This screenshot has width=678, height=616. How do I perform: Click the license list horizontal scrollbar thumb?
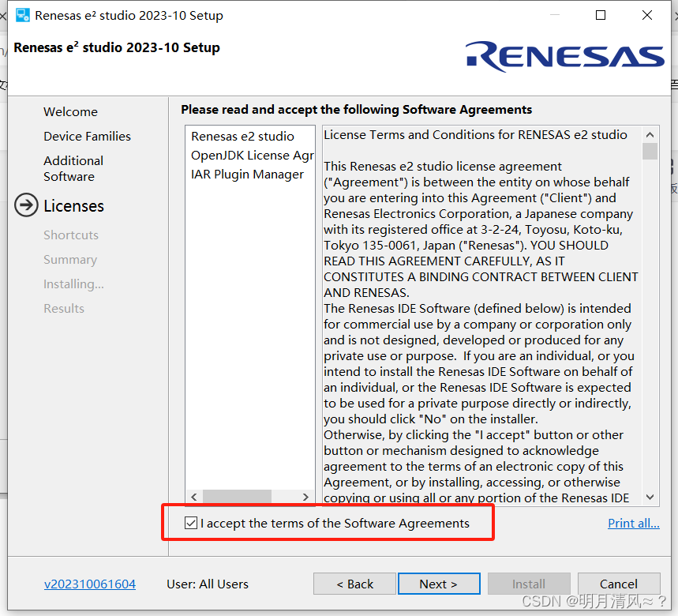(237, 497)
